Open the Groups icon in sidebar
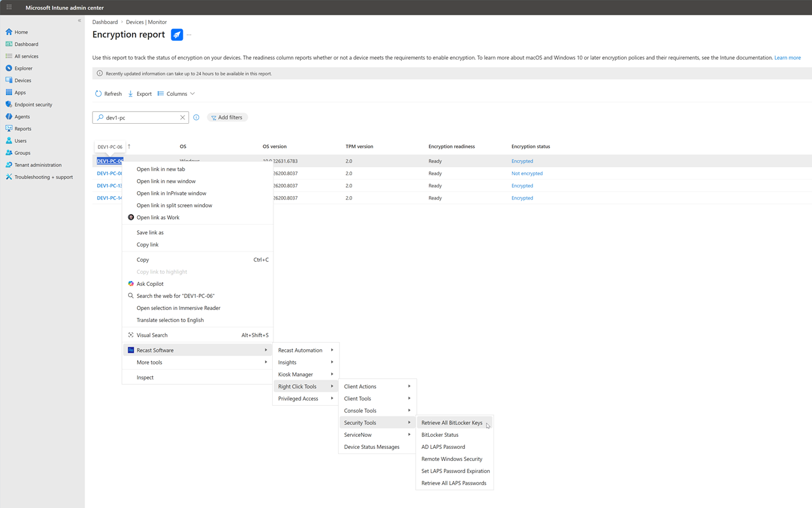Image resolution: width=812 pixels, height=508 pixels. (9, 152)
